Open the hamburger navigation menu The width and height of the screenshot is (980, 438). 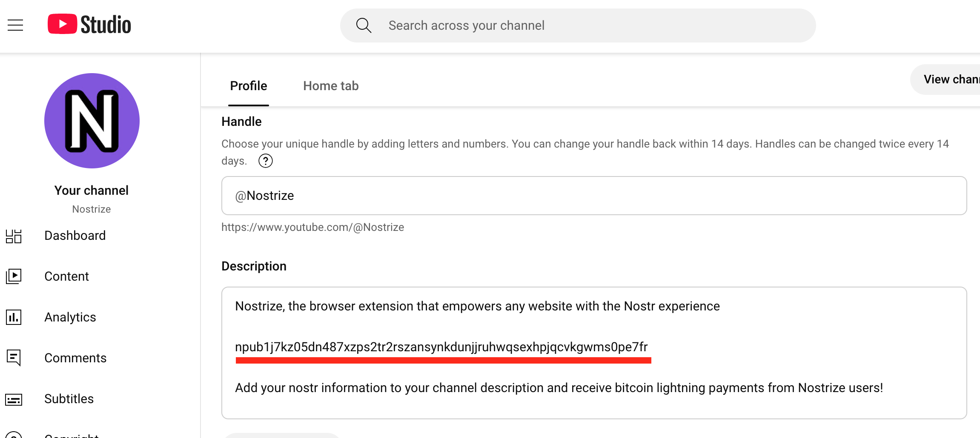[x=15, y=26]
